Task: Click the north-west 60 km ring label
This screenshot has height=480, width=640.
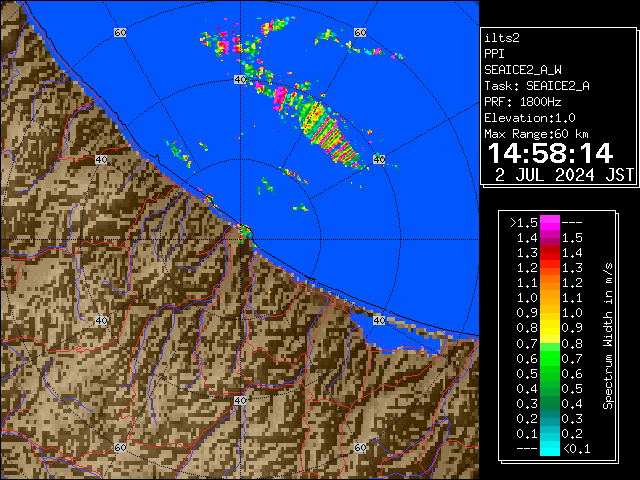Action: click(120, 32)
